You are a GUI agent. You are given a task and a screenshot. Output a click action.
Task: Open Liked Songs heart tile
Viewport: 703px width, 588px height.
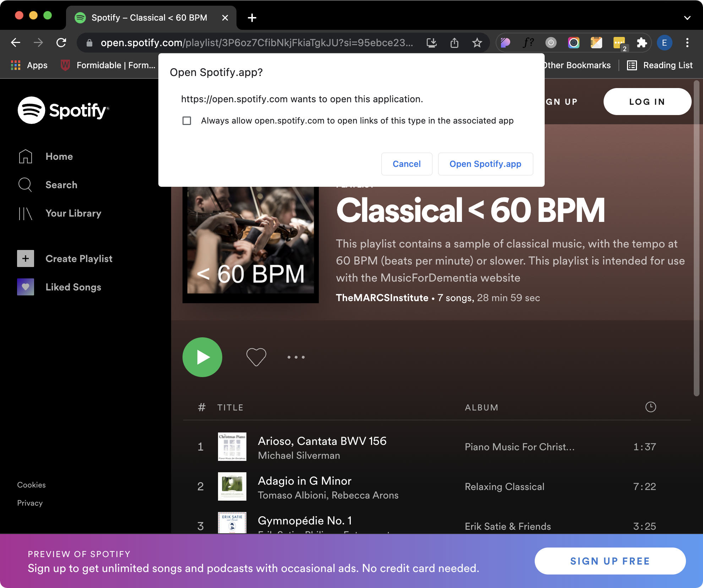tap(26, 287)
